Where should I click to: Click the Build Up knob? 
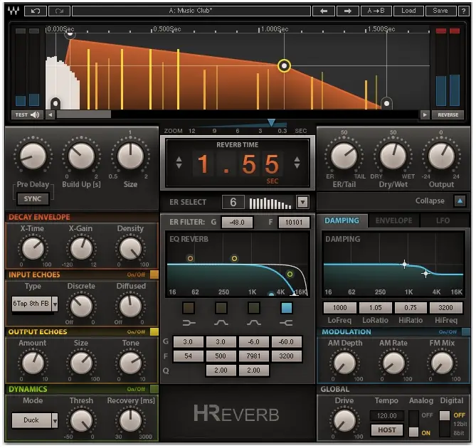pos(81,156)
